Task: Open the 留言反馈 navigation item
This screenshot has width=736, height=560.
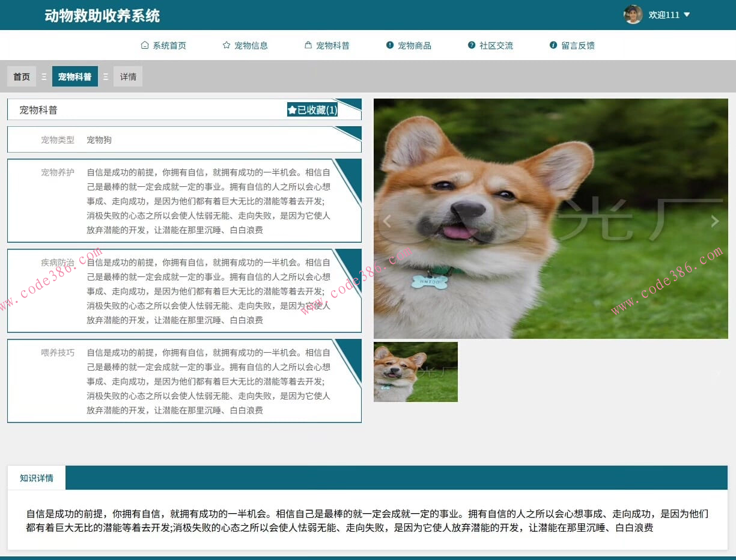Action: tap(577, 46)
